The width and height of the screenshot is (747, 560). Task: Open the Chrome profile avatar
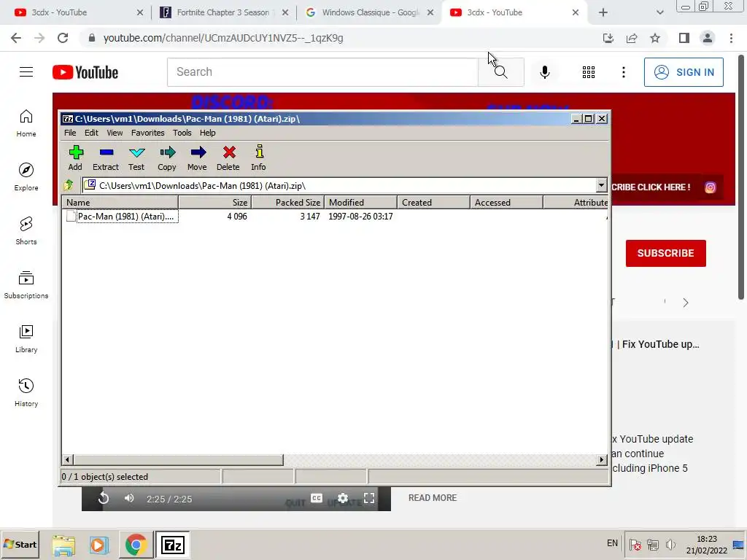point(708,38)
